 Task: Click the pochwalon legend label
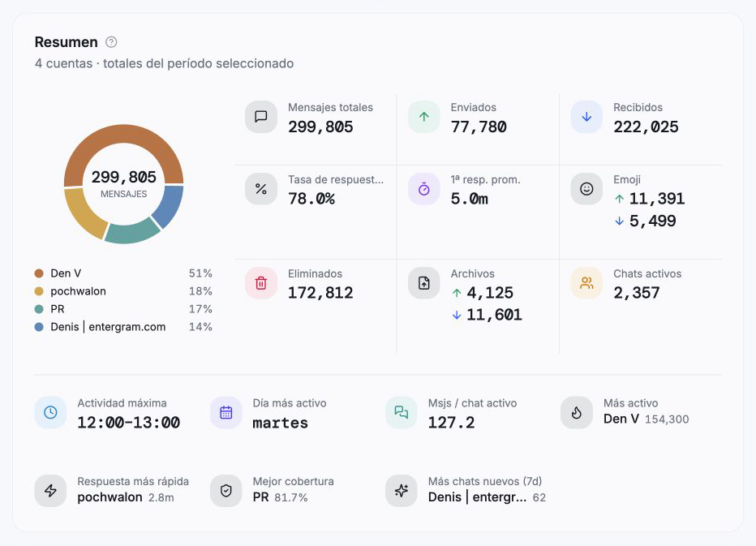pyautogui.click(x=78, y=291)
